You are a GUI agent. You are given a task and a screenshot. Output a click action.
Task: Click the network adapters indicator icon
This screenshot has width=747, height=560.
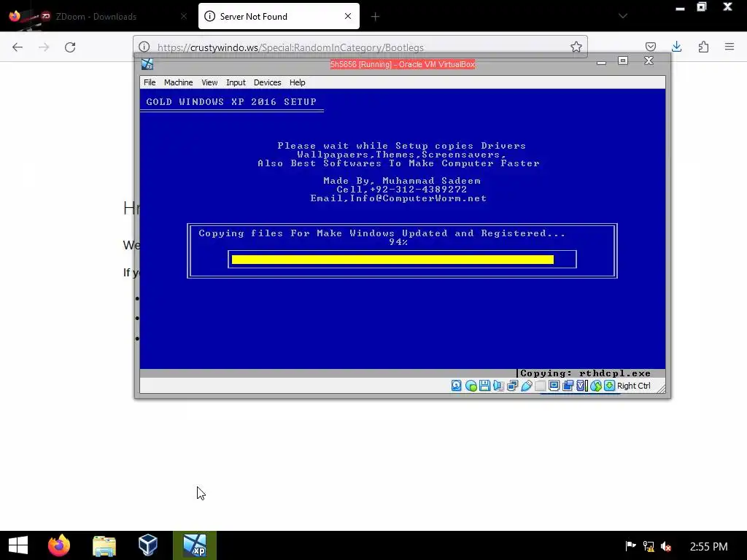512,386
